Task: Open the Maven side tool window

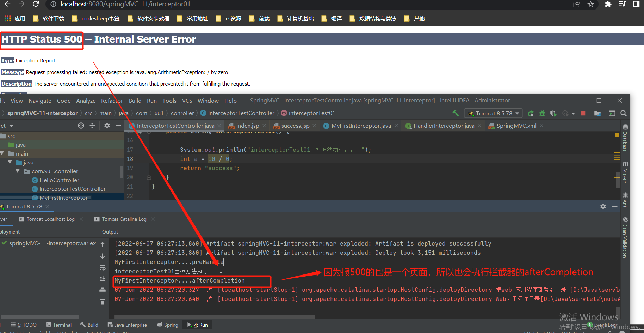Action: pos(625,172)
